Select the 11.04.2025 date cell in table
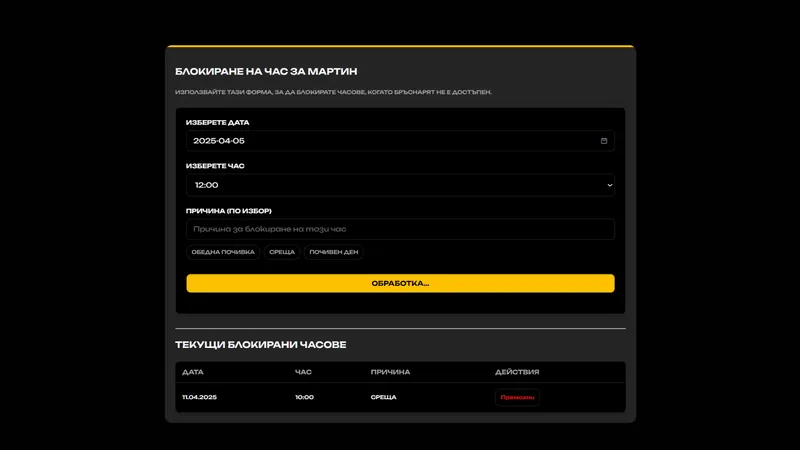This screenshot has width=800, height=450. tap(199, 397)
